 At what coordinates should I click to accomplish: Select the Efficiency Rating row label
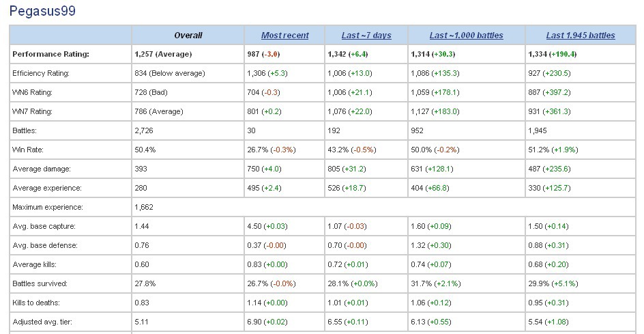click(x=41, y=73)
